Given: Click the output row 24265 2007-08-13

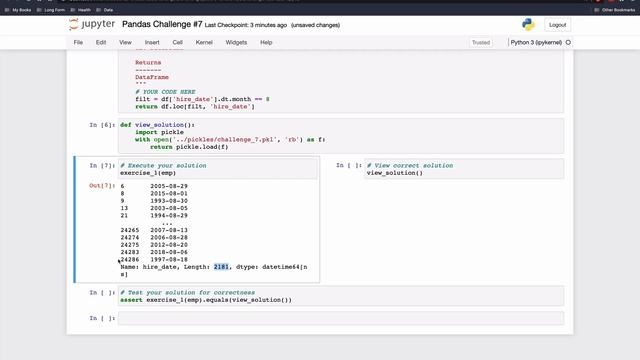Looking at the screenshot, I should (x=154, y=230).
